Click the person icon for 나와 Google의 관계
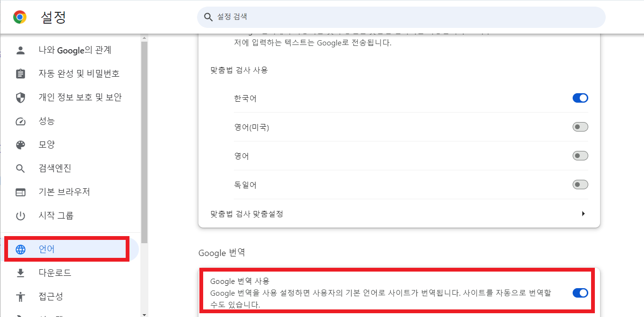 click(x=20, y=50)
